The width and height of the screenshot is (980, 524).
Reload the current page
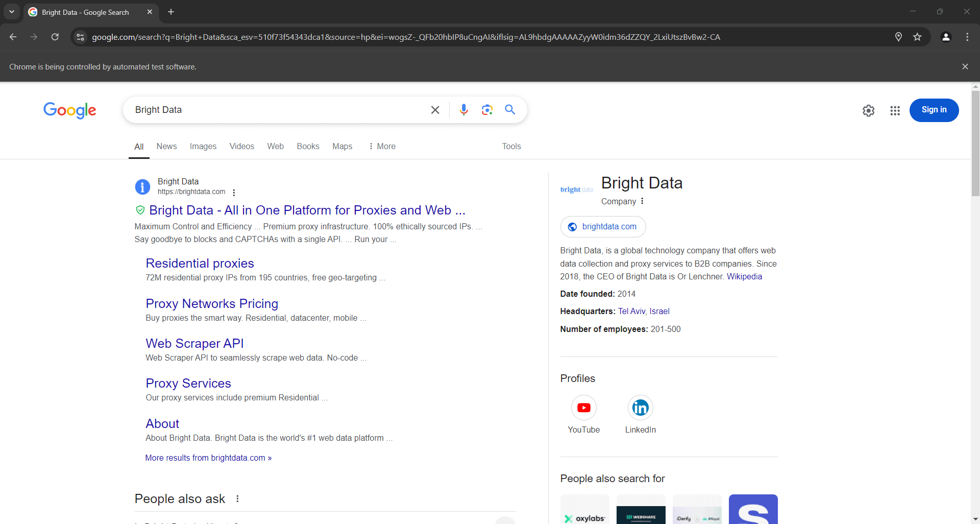[55, 37]
